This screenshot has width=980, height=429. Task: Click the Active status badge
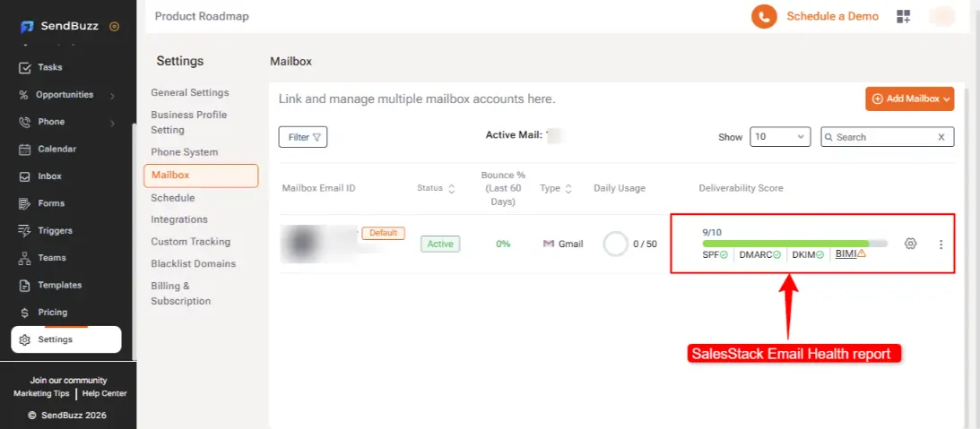pyautogui.click(x=440, y=245)
